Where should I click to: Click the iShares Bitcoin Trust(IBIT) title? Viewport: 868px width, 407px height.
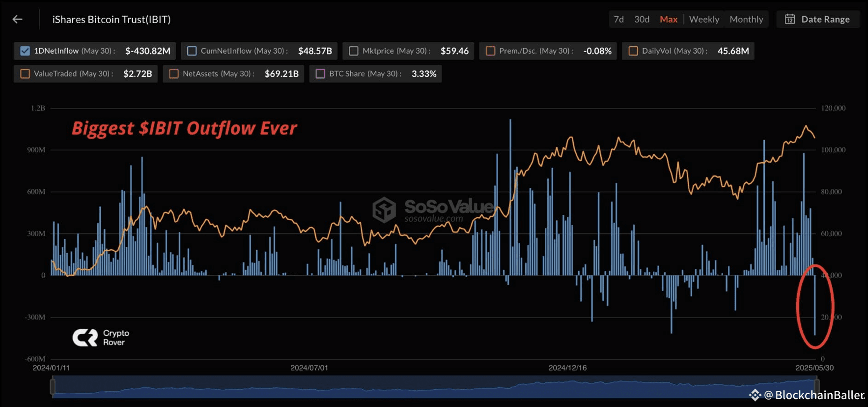112,19
